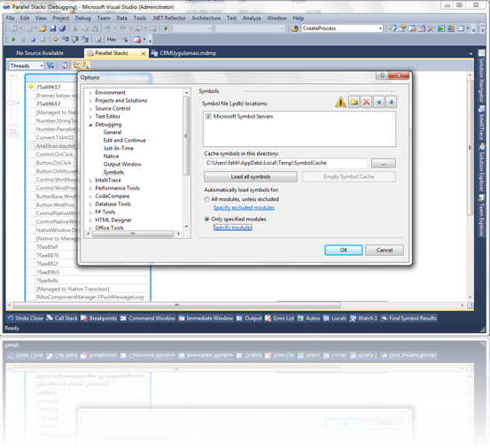Click the Step Over icon
490x448 pixels.
click(x=75, y=39)
